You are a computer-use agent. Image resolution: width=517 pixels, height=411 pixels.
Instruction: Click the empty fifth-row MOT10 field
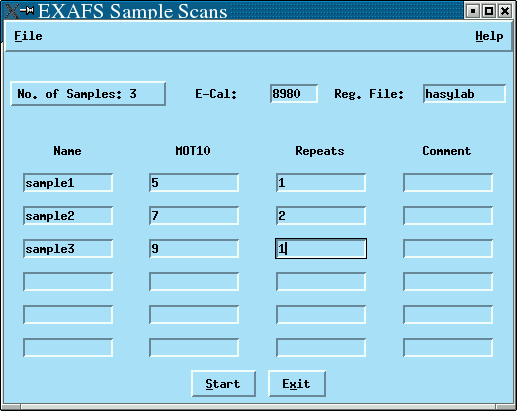pyautogui.click(x=194, y=315)
